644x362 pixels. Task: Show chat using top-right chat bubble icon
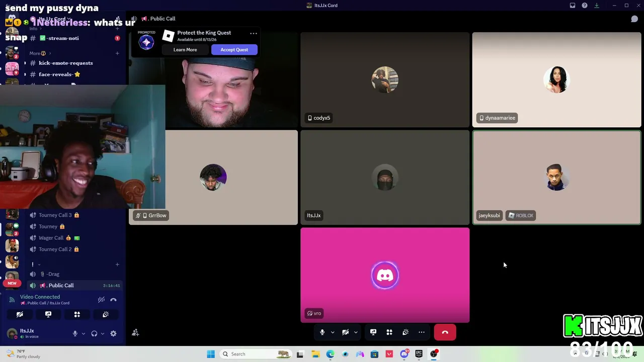tap(634, 19)
